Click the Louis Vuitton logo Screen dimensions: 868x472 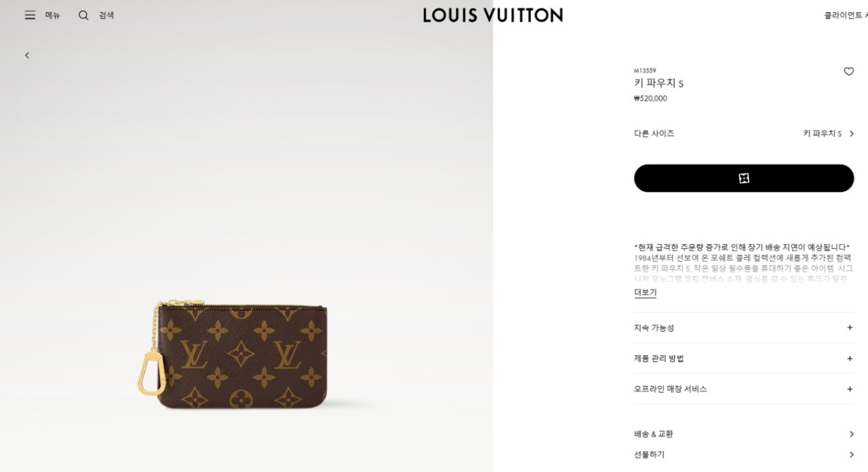click(493, 15)
